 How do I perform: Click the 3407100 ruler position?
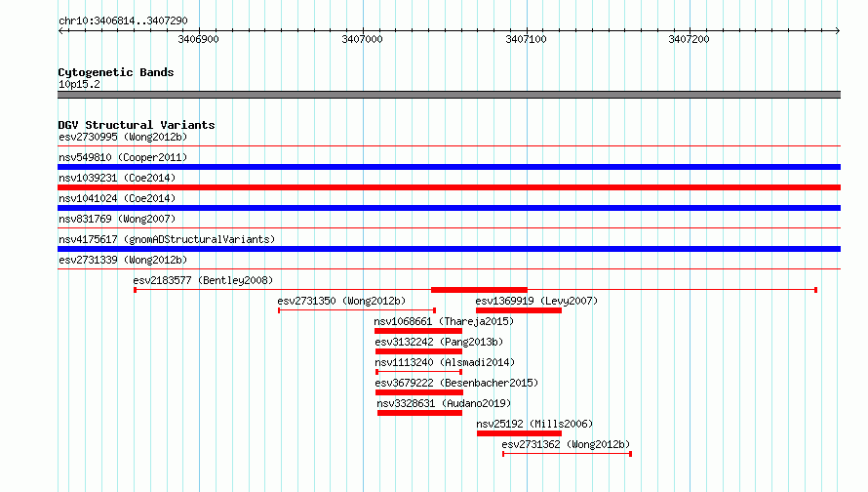click(x=526, y=39)
